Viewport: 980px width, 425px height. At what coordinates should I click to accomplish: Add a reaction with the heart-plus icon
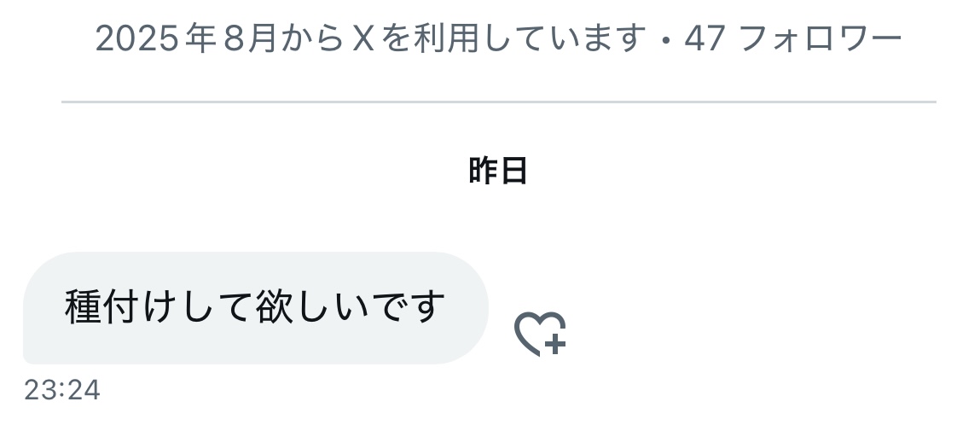coord(540,334)
